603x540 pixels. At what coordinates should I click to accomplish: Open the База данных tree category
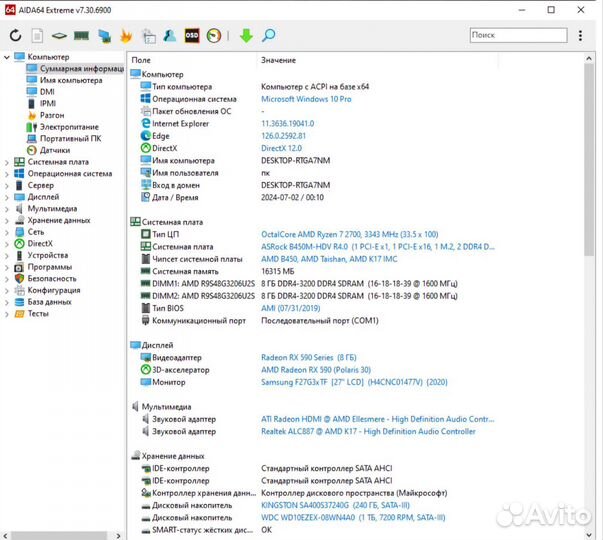tap(43, 302)
